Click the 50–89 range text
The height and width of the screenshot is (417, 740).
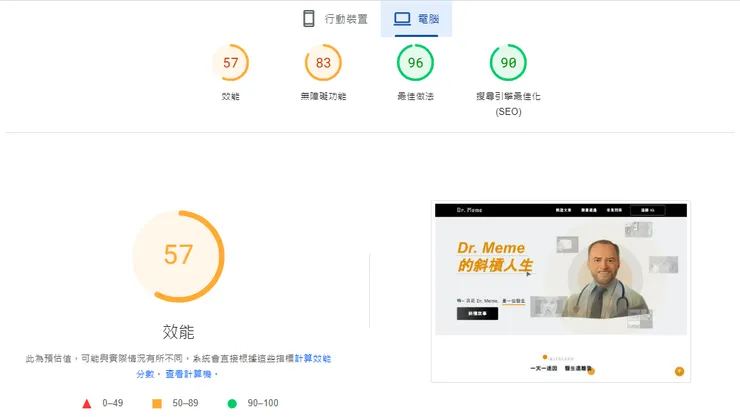tap(185, 403)
